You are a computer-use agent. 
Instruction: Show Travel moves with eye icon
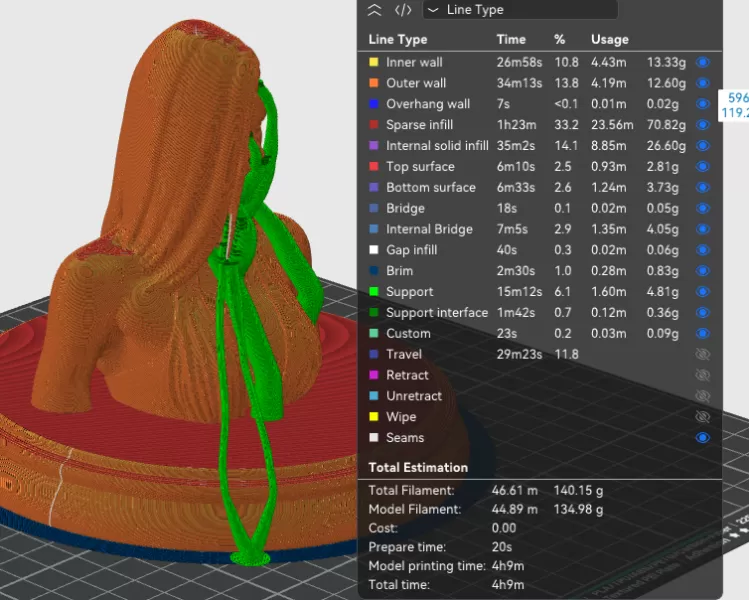(x=702, y=354)
